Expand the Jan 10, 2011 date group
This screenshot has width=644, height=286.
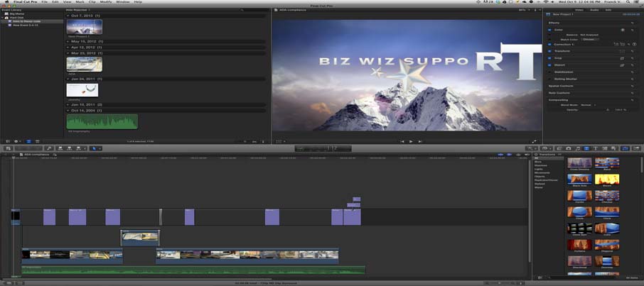click(68, 104)
